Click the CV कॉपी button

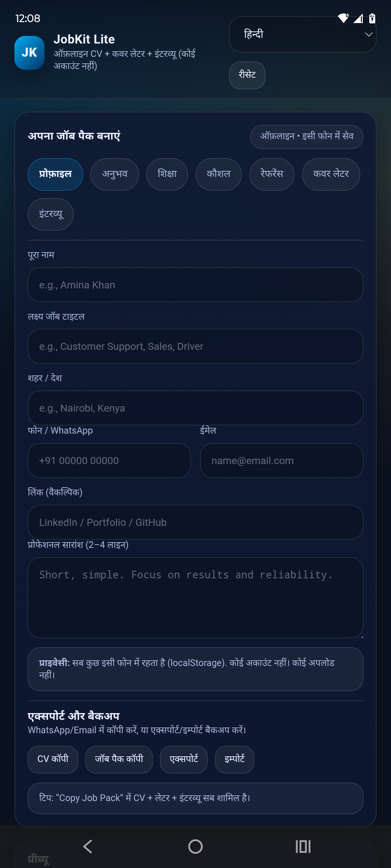click(x=53, y=759)
